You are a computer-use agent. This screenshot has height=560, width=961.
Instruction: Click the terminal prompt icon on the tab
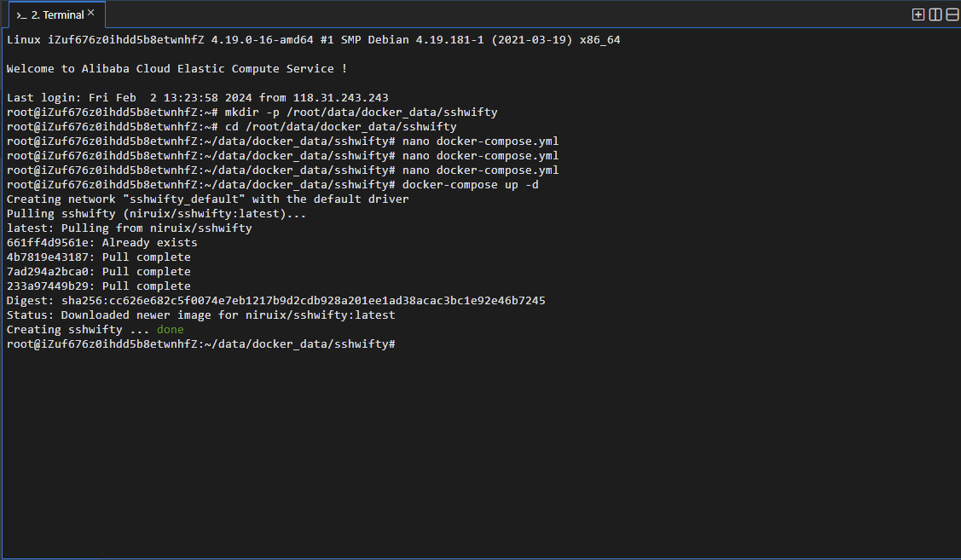21,15
